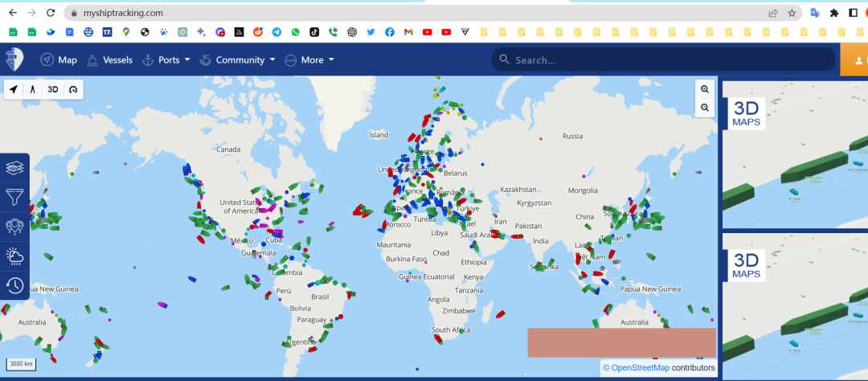Toggle the weather overlay icon
This screenshot has width=868, height=381.
pos(14,256)
